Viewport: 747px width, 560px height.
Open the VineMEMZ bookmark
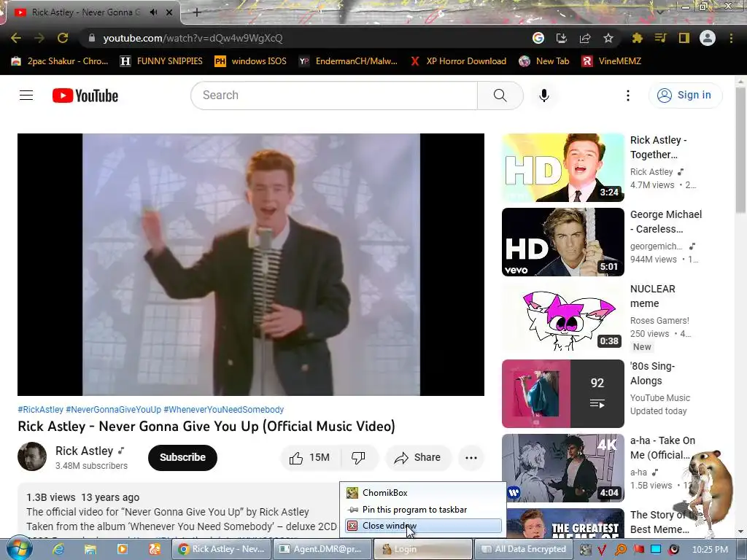point(612,61)
